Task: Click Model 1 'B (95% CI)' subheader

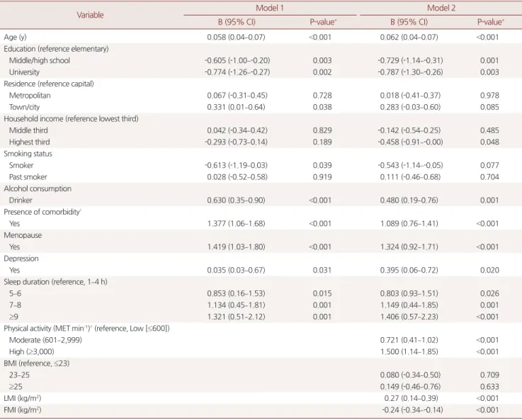Action: click(237, 22)
